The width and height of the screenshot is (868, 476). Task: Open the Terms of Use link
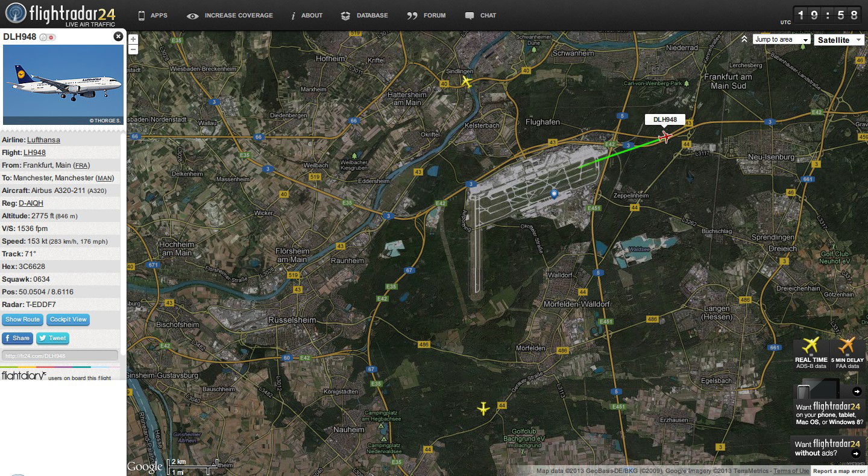[x=791, y=471]
